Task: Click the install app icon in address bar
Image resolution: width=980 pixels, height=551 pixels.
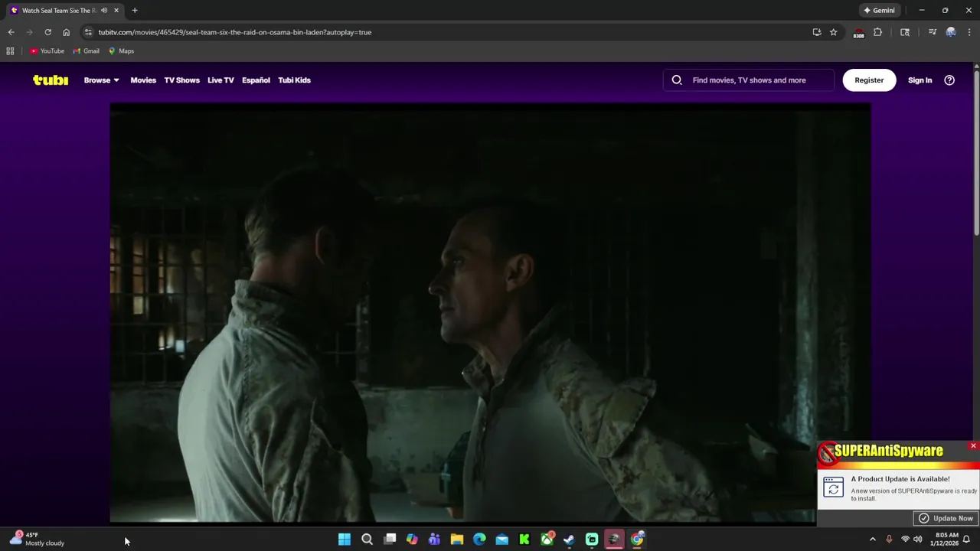Action: (x=817, y=32)
